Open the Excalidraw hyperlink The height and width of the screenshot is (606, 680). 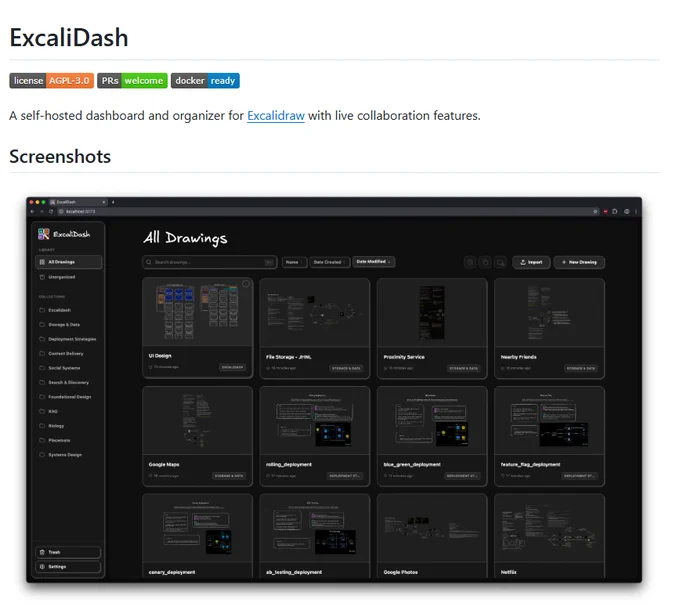tap(276, 116)
